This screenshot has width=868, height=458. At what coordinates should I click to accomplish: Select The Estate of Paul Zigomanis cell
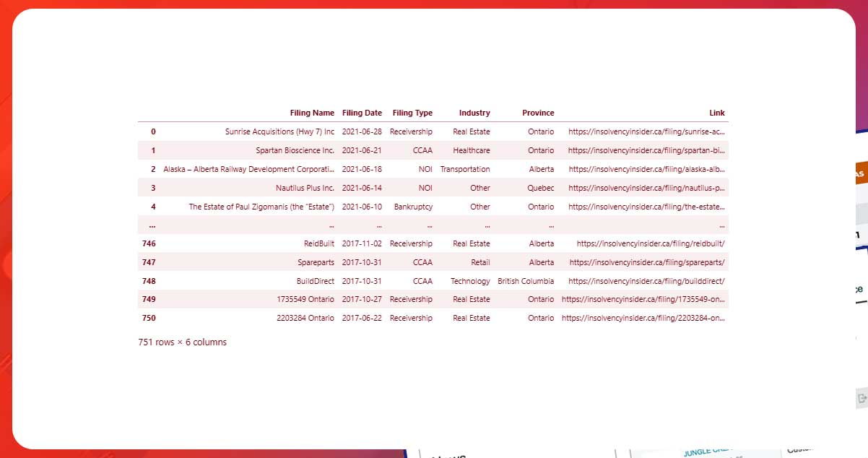pos(261,207)
